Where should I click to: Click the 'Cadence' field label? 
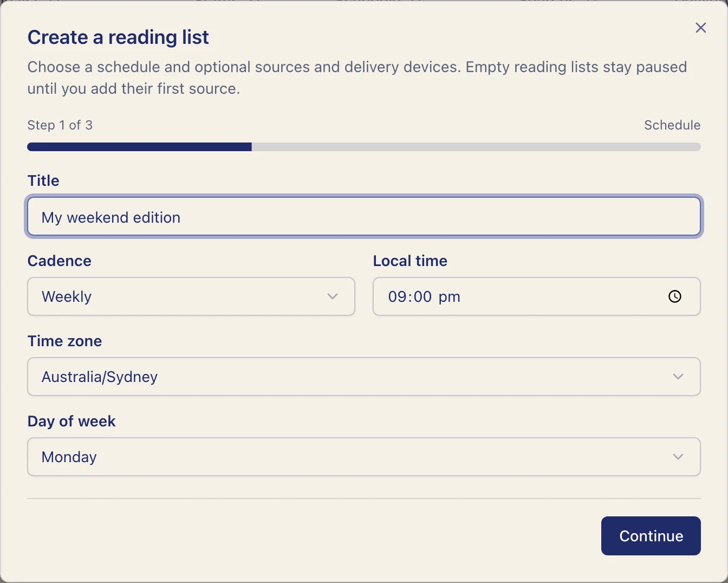pos(60,261)
